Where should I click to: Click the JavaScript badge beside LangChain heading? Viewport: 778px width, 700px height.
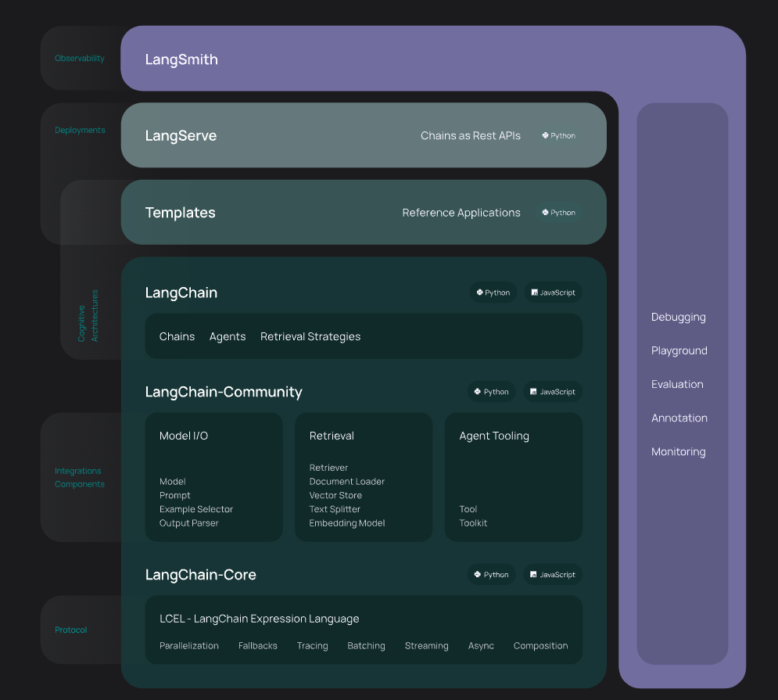554,293
